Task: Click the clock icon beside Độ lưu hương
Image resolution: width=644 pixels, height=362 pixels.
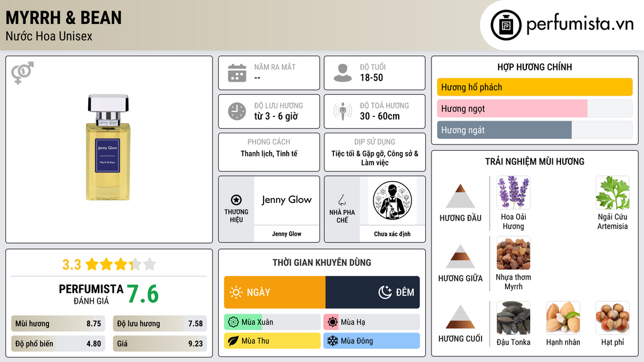Action: 237,111
